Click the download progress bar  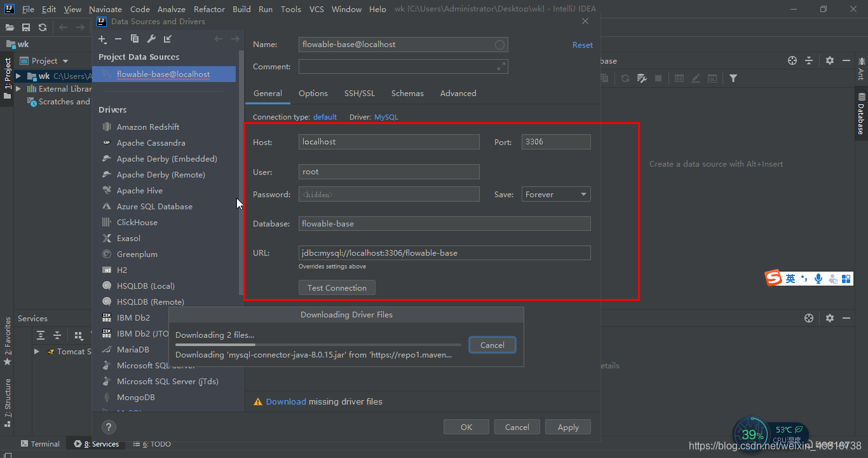point(318,345)
